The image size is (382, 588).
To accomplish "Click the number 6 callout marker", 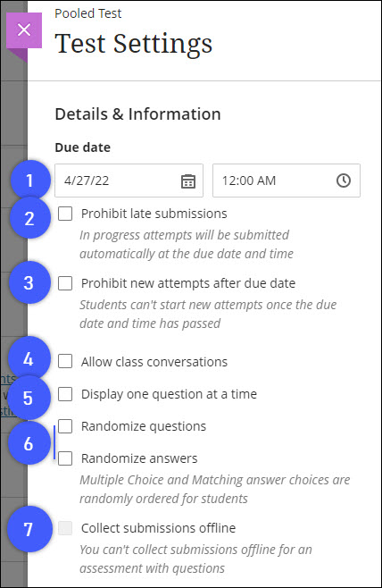I will click(29, 443).
